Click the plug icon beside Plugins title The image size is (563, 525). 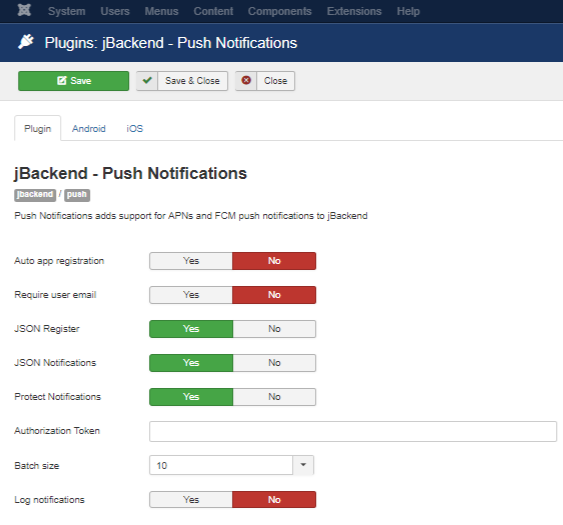(x=26, y=42)
